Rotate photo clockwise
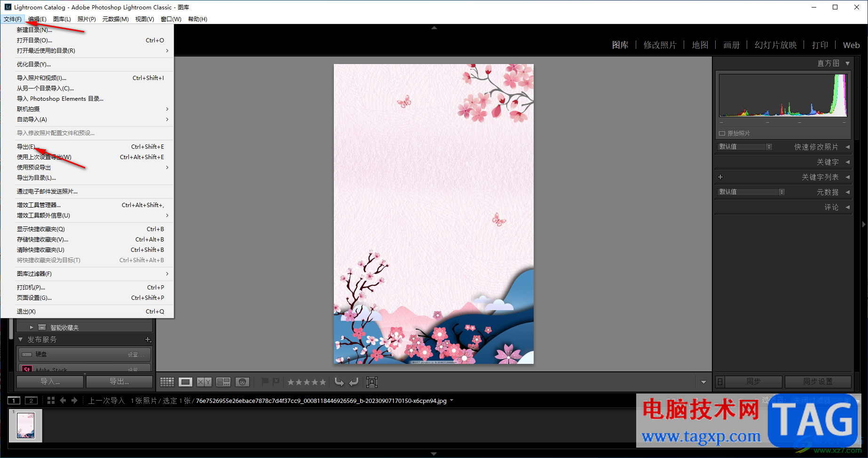The width and height of the screenshot is (868, 458). coord(354,382)
